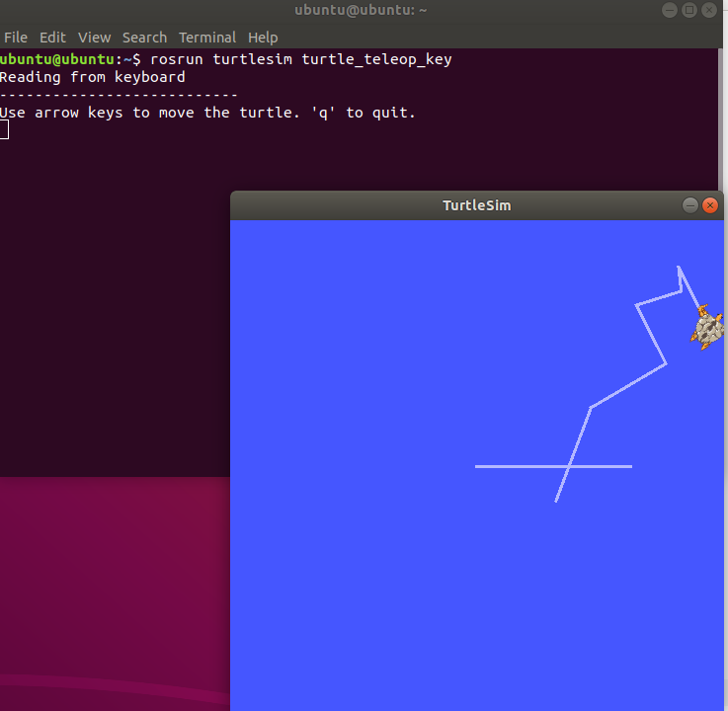The image size is (728, 711).
Task: Open the File menu in the terminal
Action: pyautogui.click(x=16, y=38)
